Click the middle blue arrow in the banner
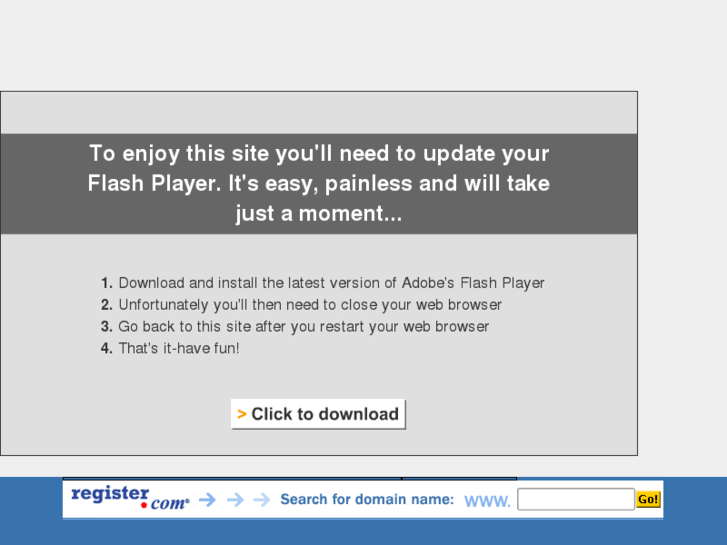Image resolution: width=727 pixels, height=545 pixels. click(x=235, y=500)
